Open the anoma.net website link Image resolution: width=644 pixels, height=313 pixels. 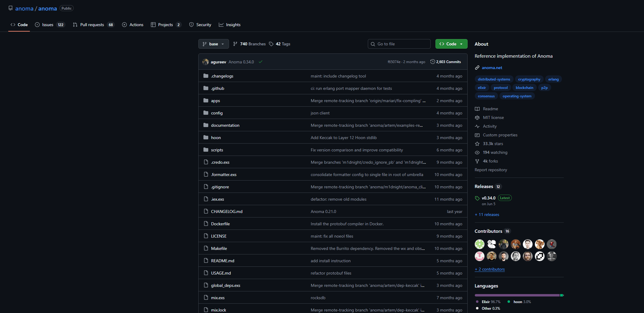(492, 68)
